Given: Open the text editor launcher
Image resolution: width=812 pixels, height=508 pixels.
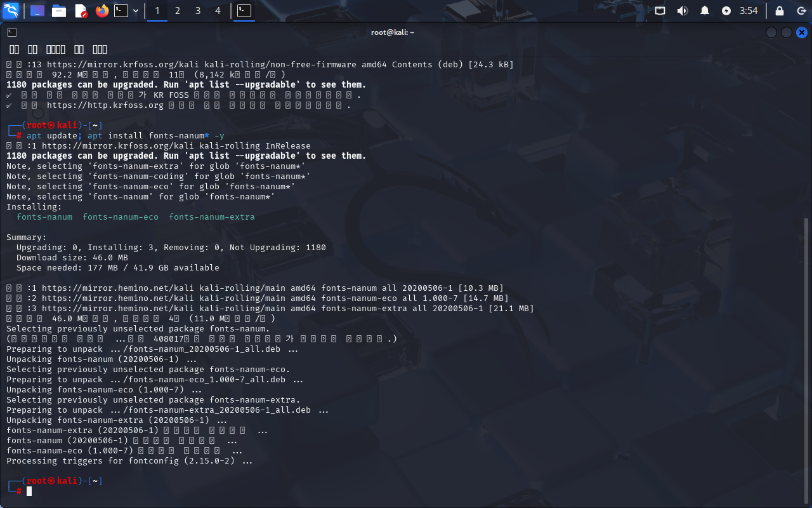Looking at the screenshot, I should (81, 11).
